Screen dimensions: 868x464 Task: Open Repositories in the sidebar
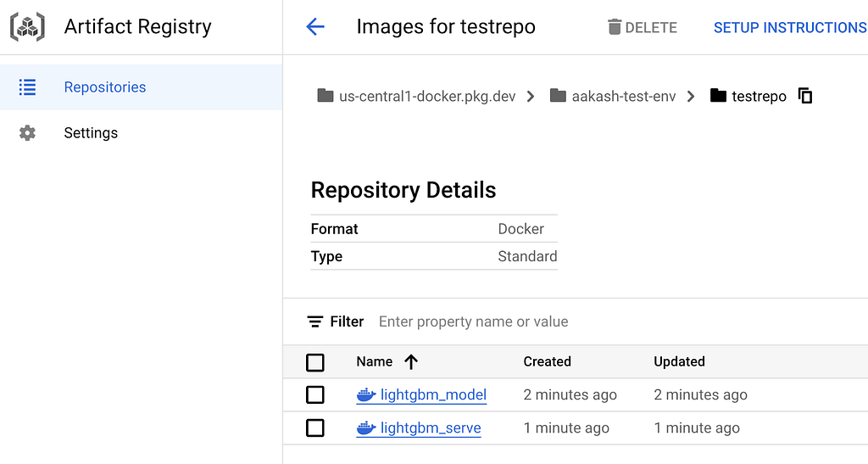(x=142, y=87)
